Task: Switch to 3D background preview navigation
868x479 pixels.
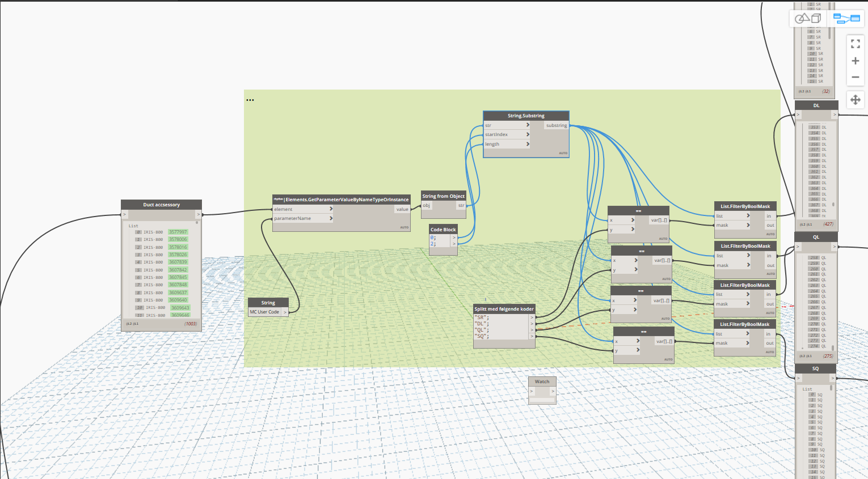Action: click(x=808, y=18)
